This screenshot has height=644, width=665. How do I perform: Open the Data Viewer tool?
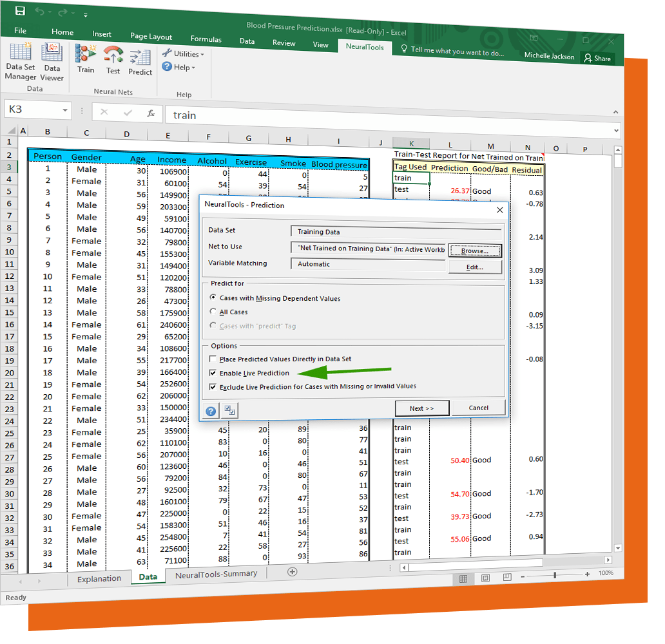[52, 62]
